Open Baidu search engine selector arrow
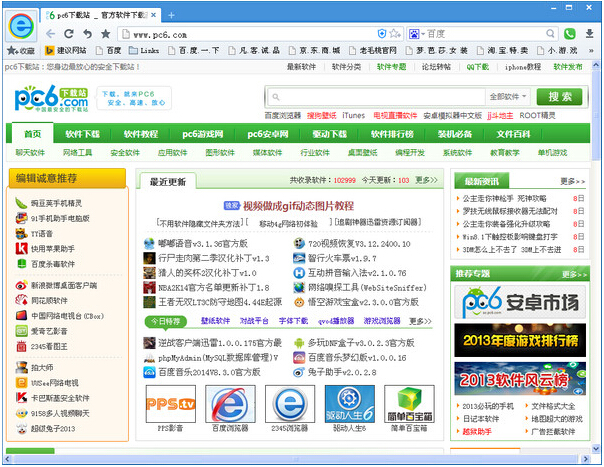The height and width of the screenshot is (467, 604). coord(423,34)
